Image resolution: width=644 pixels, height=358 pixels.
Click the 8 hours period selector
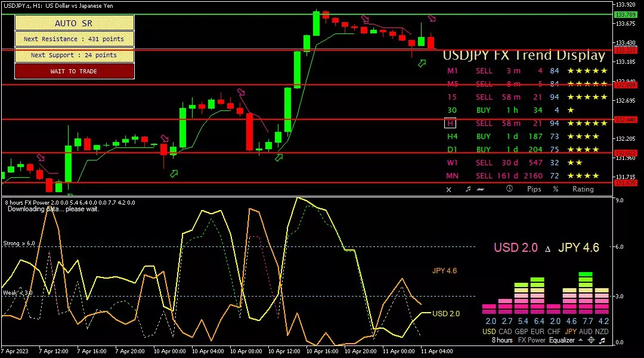(502, 340)
